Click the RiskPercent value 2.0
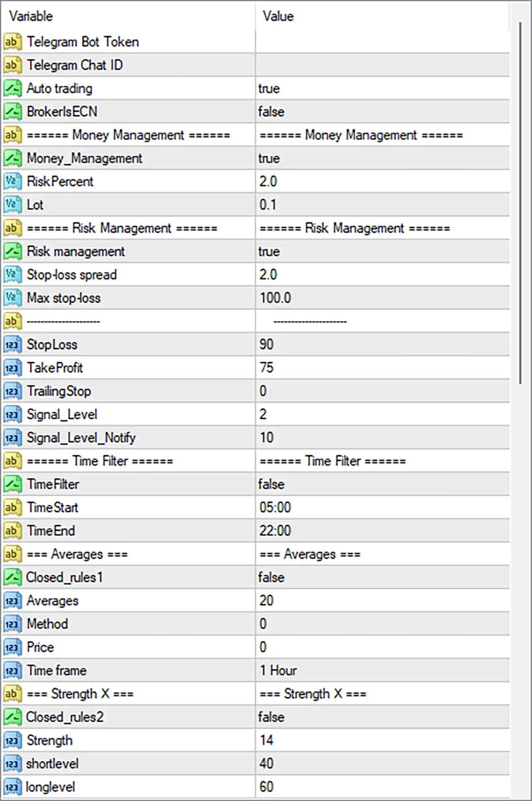Screen dimensions: 532x801 click(x=268, y=182)
